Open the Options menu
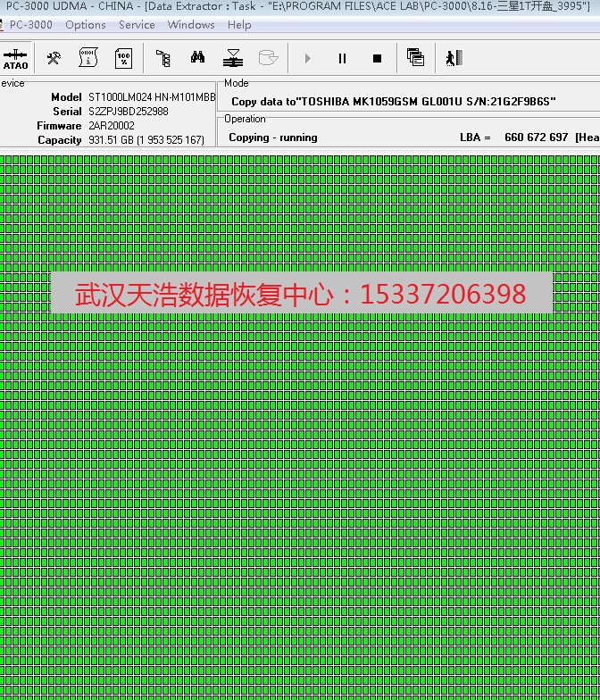This screenshot has width=600, height=700. (x=86, y=25)
